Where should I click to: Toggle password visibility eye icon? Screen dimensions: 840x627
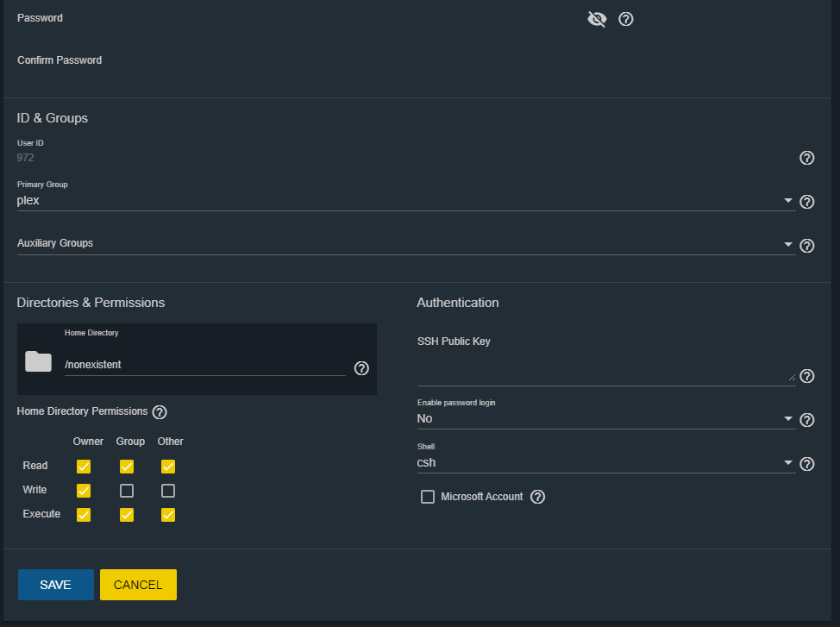click(x=597, y=19)
